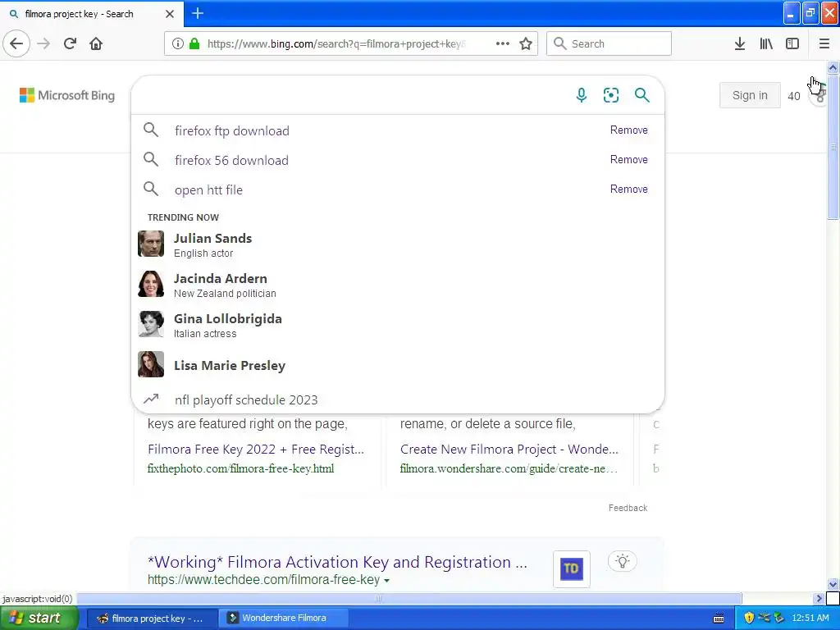Click the Bing visual search camera icon
This screenshot has height=630, width=840.
pyautogui.click(x=610, y=95)
